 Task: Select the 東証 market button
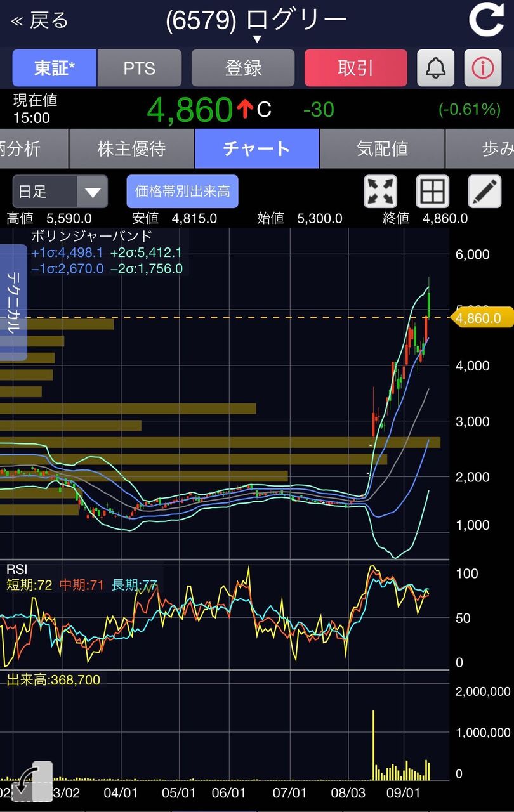pyautogui.click(x=55, y=68)
